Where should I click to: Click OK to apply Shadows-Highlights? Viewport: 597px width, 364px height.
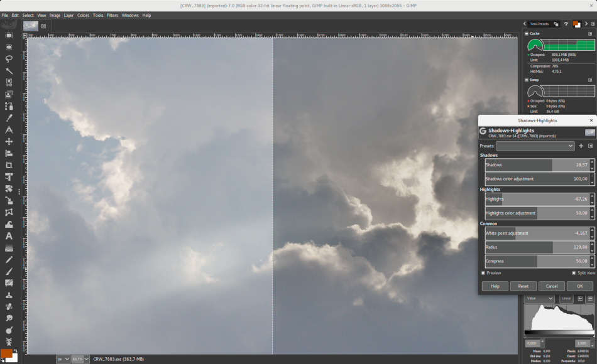tap(579, 286)
